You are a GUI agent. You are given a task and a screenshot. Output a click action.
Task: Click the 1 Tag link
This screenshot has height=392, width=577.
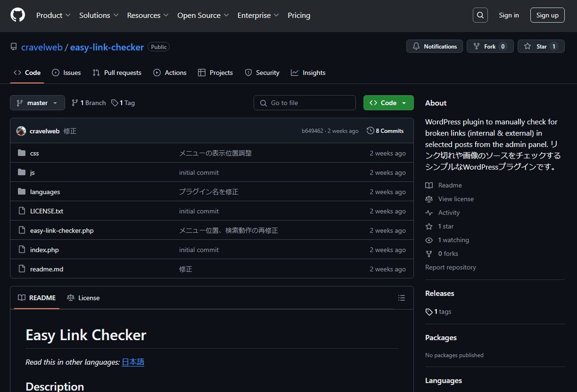pyautogui.click(x=123, y=103)
